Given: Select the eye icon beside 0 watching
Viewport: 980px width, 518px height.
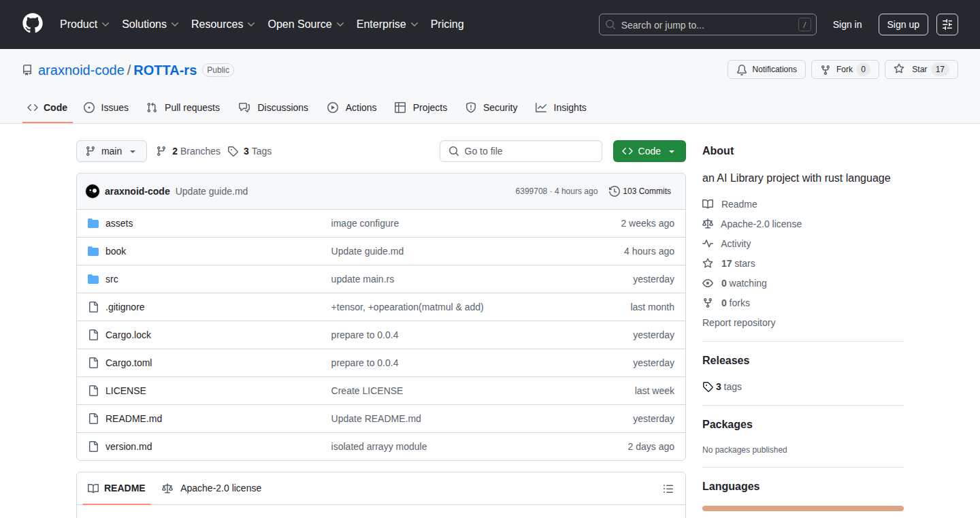Looking at the screenshot, I should click(x=708, y=283).
